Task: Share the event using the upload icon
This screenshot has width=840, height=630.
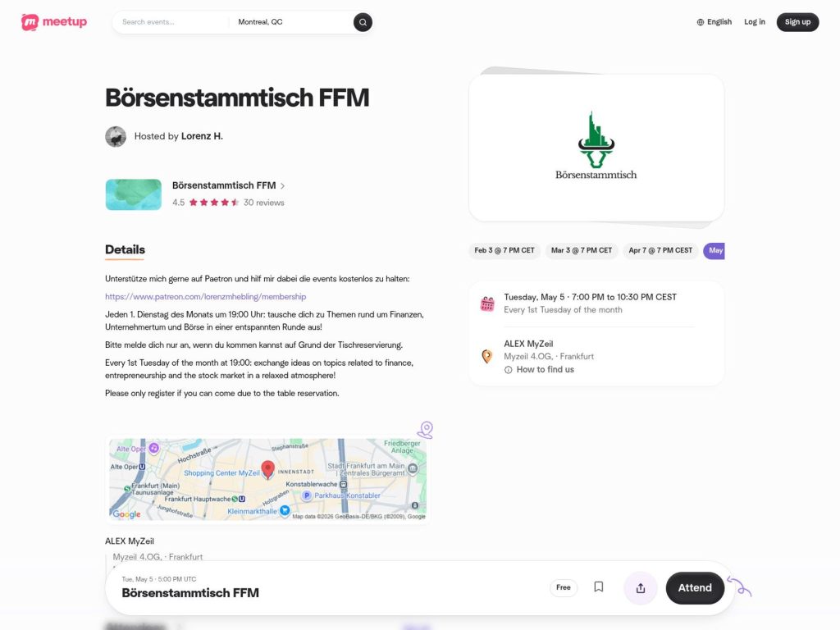Action: (640, 587)
